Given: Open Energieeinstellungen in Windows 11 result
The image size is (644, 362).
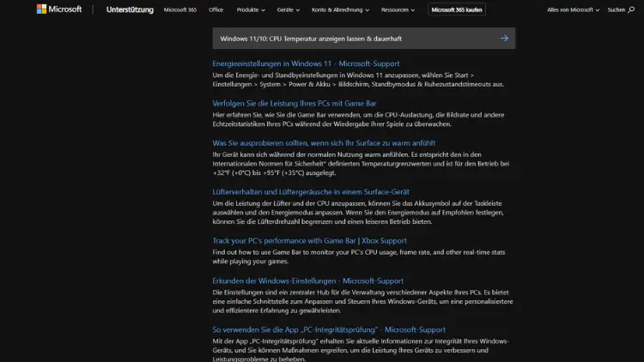Looking at the screenshot, I should click(x=306, y=63).
